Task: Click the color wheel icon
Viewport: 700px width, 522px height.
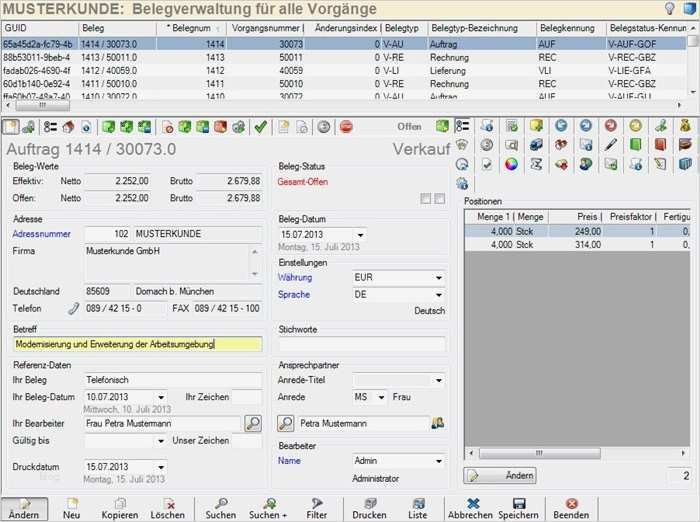Action: [511, 164]
